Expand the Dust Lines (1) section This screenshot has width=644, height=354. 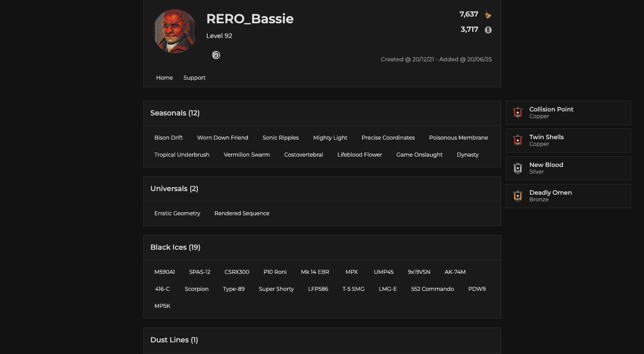(x=174, y=340)
